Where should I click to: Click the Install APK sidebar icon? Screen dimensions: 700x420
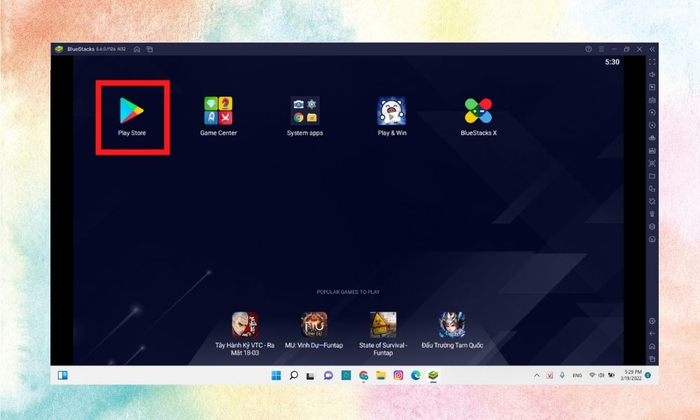652,138
